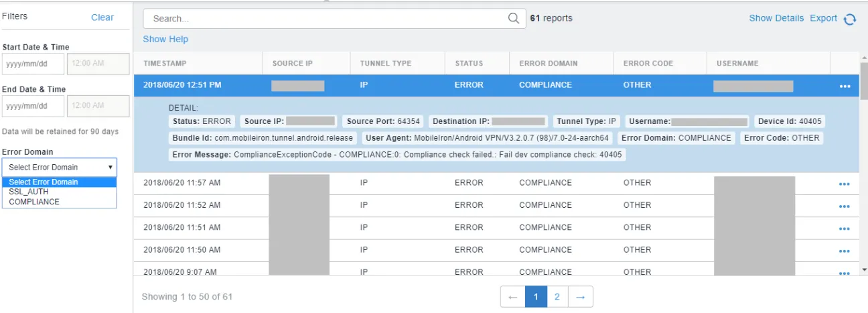Sort by STATUS column header
868x313 pixels.
[x=469, y=63]
